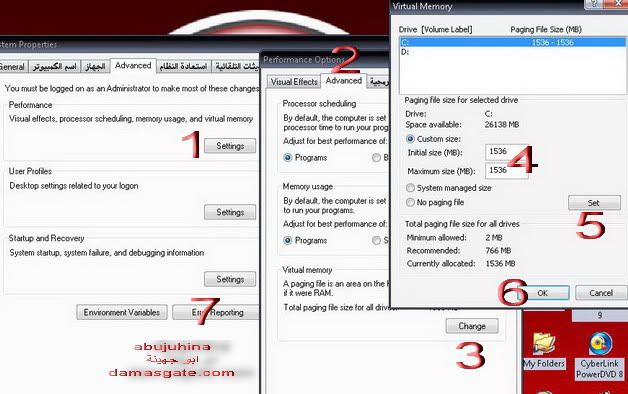
Task: Switch to General tab in System Properties
Action: (x=12, y=66)
